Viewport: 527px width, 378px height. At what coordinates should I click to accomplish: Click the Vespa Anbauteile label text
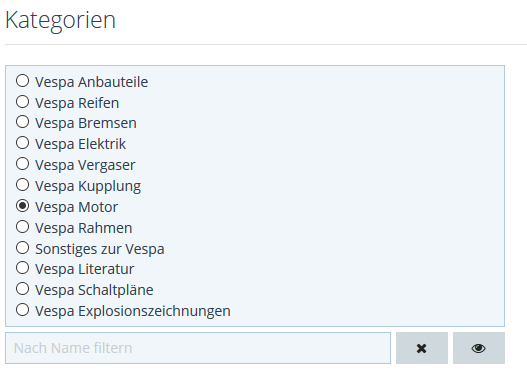tap(91, 82)
